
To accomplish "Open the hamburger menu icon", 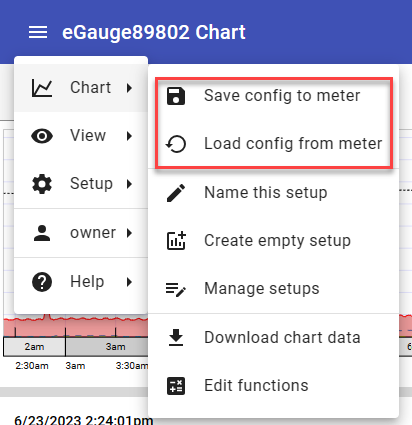I will pos(38,32).
